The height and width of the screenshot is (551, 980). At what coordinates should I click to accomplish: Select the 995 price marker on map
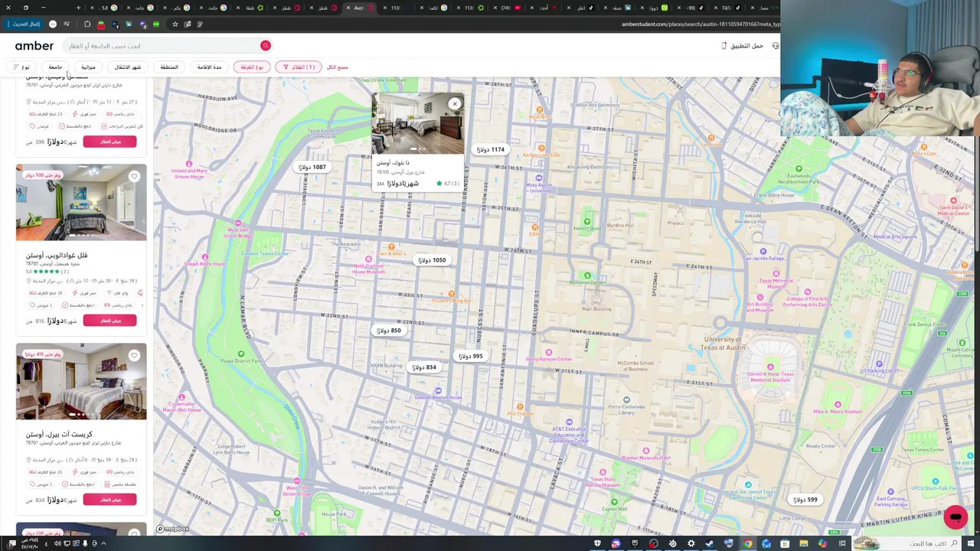471,356
